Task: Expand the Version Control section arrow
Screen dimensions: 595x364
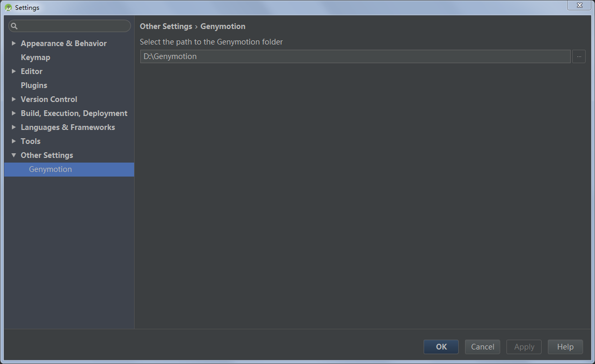Action: point(13,99)
